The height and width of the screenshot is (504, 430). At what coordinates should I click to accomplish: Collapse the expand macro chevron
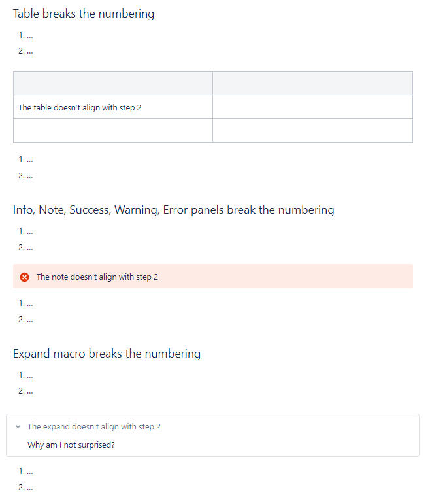[x=18, y=426]
